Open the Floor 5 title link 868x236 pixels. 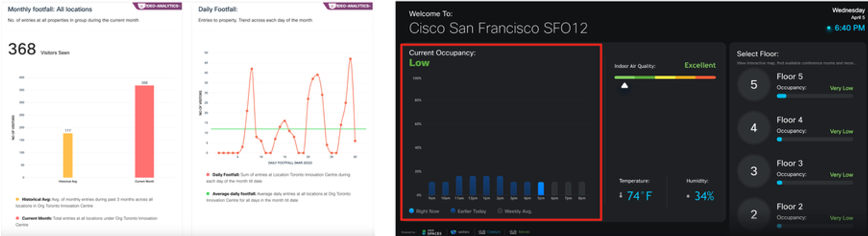click(x=789, y=76)
